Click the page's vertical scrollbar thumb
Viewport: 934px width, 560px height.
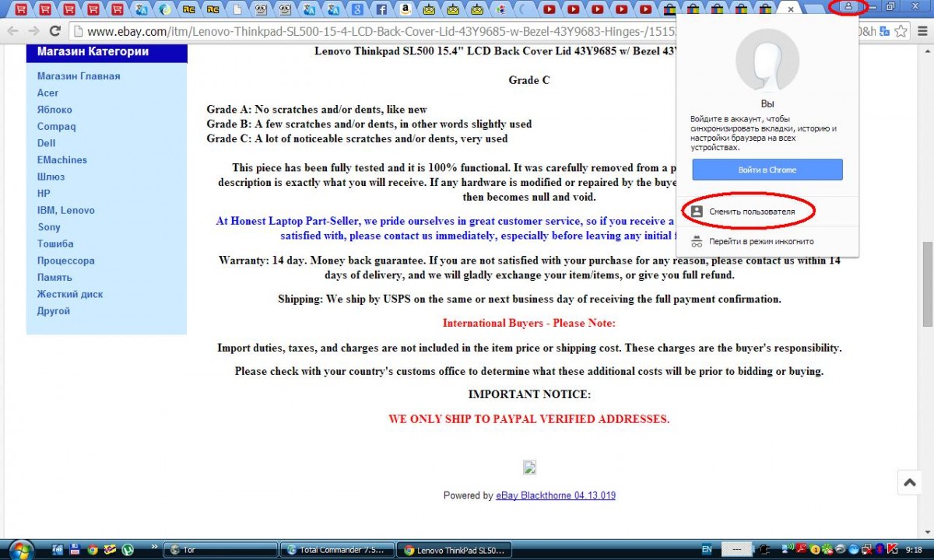pos(927,285)
